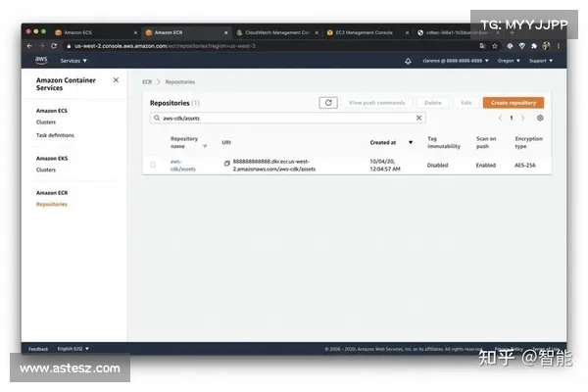Open the clarence account dropdown
Screen dimensions: 588x392
[456, 61]
